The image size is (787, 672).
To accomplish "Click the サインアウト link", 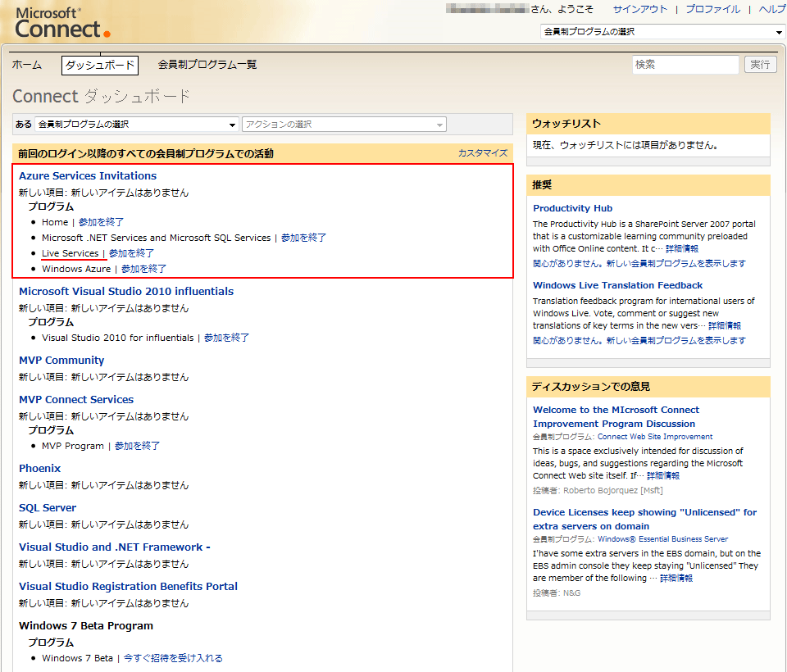I will coord(640,9).
